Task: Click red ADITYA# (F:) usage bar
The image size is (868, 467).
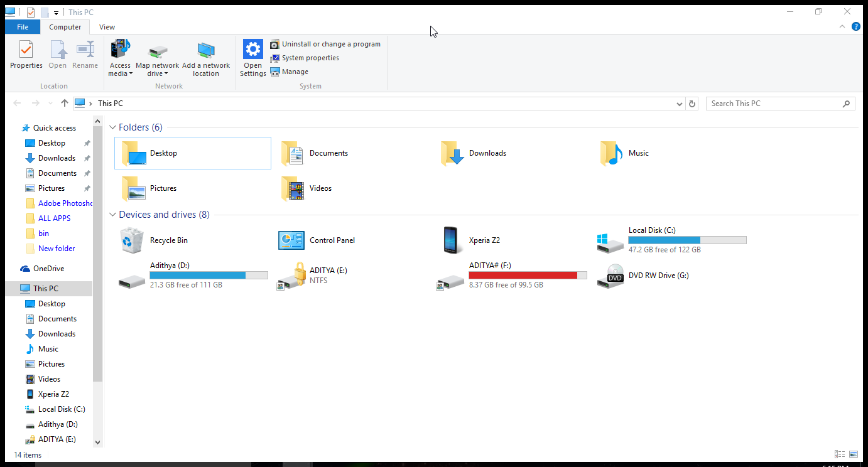Action: coord(528,276)
